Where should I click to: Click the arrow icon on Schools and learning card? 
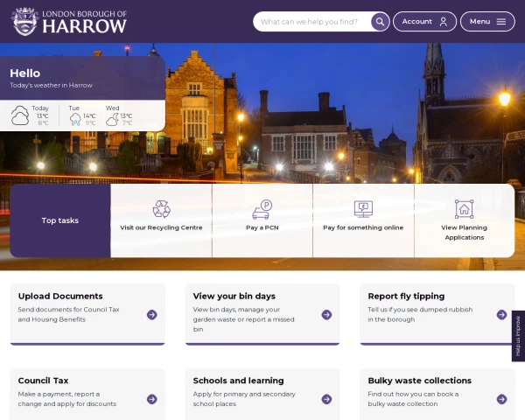pyautogui.click(x=326, y=399)
